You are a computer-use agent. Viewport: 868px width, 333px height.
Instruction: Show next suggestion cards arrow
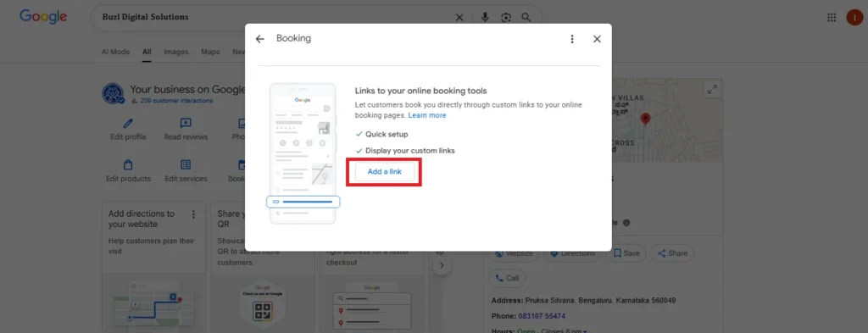[441, 265]
